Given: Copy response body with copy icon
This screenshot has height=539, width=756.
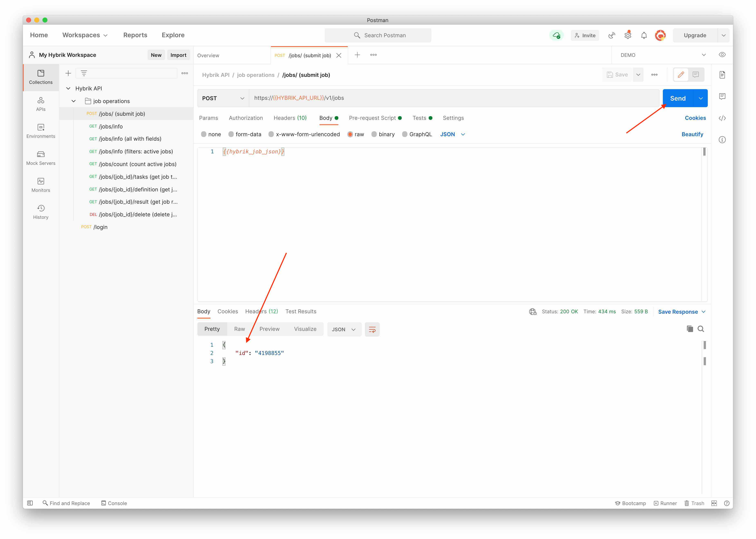Looking at the screenshot, I should coord(690,329).
